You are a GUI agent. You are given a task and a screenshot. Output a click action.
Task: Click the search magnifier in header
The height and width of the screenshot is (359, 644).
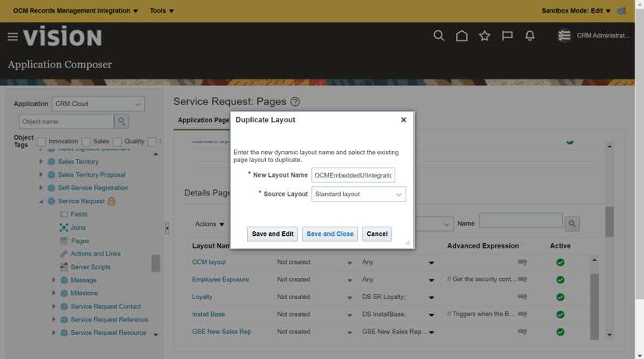[439, 36]
